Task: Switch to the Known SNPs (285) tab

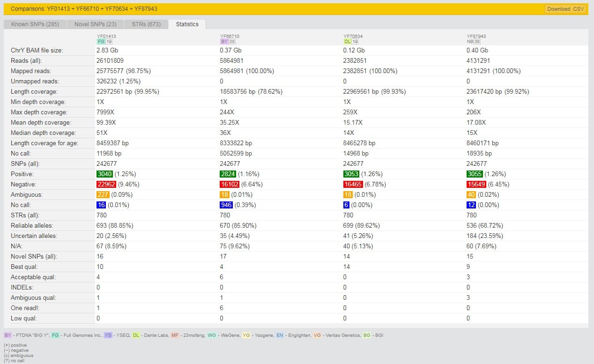Action: (x=35, y=24)
